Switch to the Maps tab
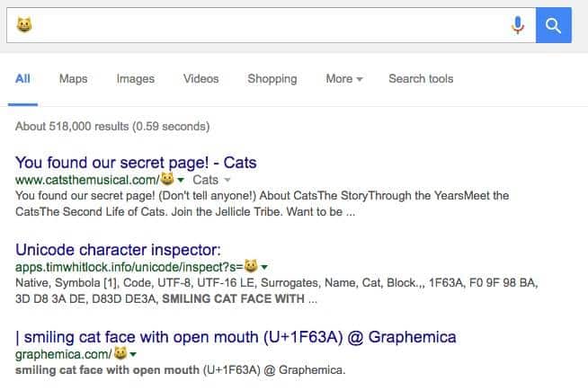This screenshot has height=391, width=588. [73, 79]
